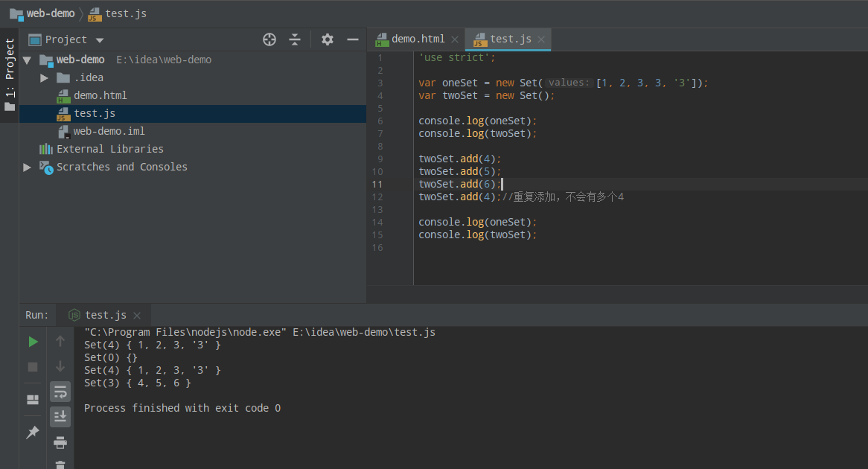Screen dimensions: 868x469
Task: Click the 'var twoSet = new Set()' line
Action: point(486,95)
